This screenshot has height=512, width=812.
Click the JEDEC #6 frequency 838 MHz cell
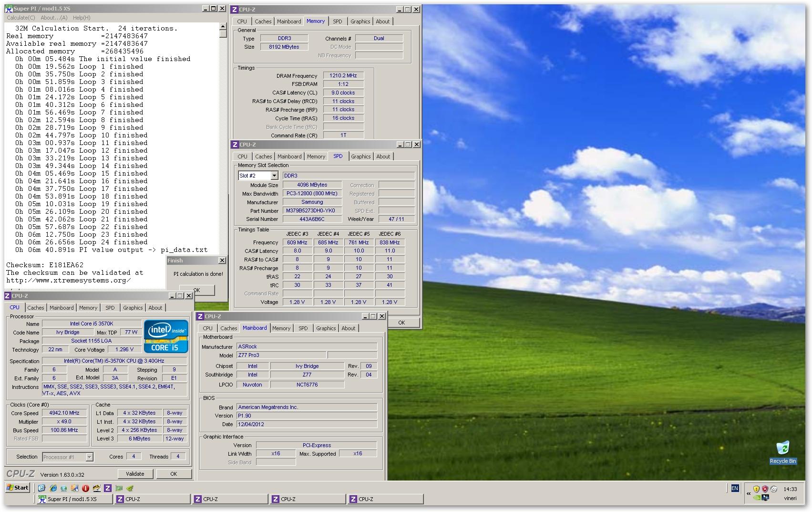[x=390, y=242]
